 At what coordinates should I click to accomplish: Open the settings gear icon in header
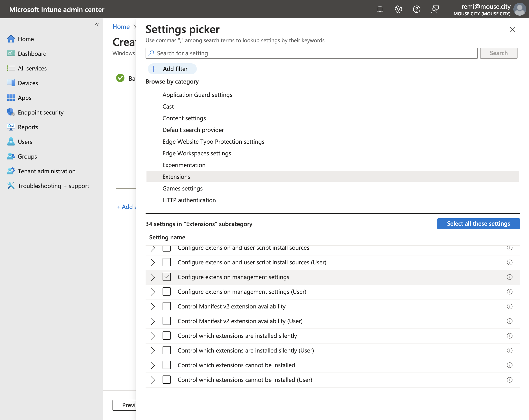coord(398,9)
